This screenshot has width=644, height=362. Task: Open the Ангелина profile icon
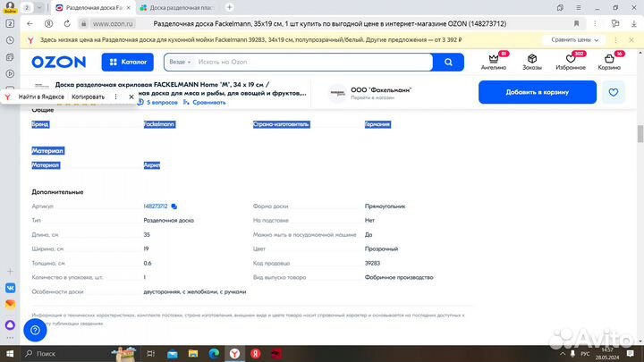click(494, 62)
